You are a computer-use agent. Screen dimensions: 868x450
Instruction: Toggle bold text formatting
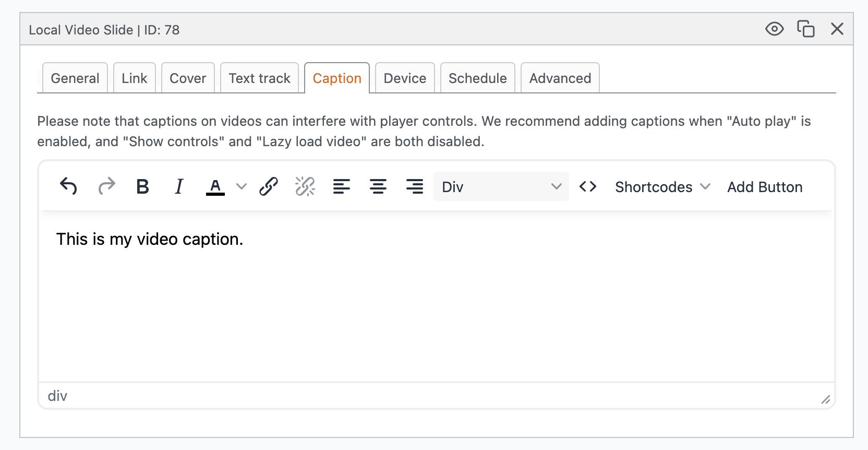point(142,186)
